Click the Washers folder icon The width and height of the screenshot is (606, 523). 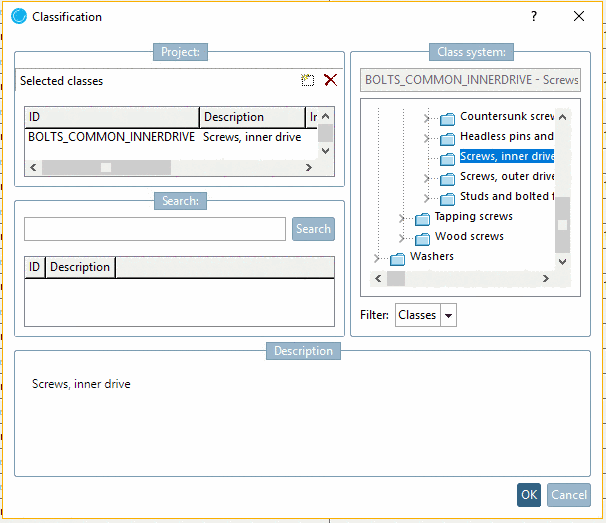398,258
